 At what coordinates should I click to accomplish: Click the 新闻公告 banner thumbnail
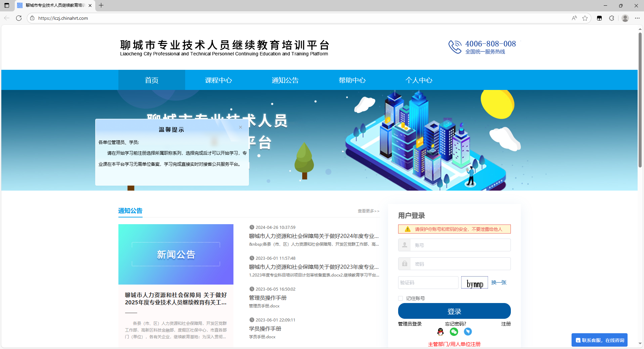(176, 254)
